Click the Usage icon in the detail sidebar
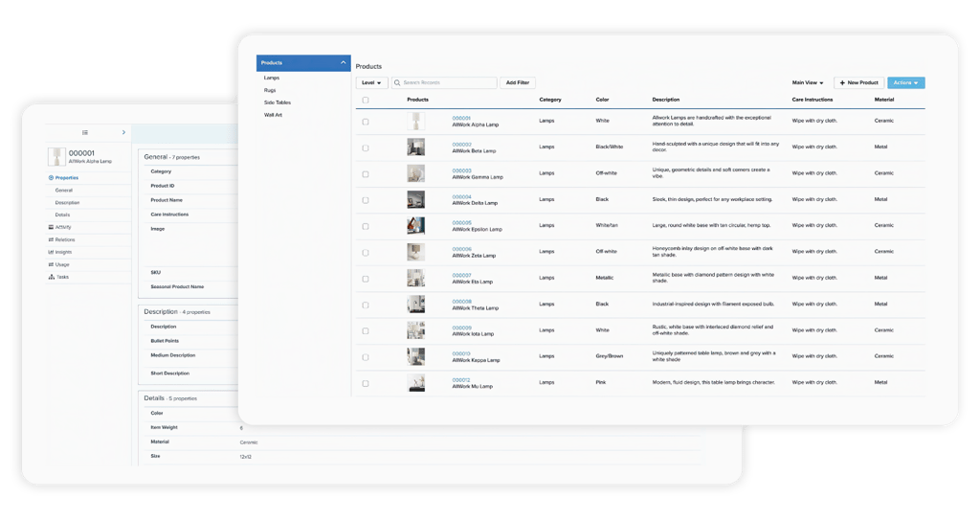 52,264
